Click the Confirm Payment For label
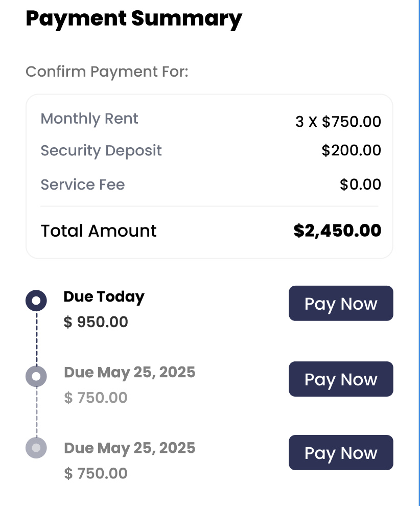420x506 pixels. tap(107, 72)
